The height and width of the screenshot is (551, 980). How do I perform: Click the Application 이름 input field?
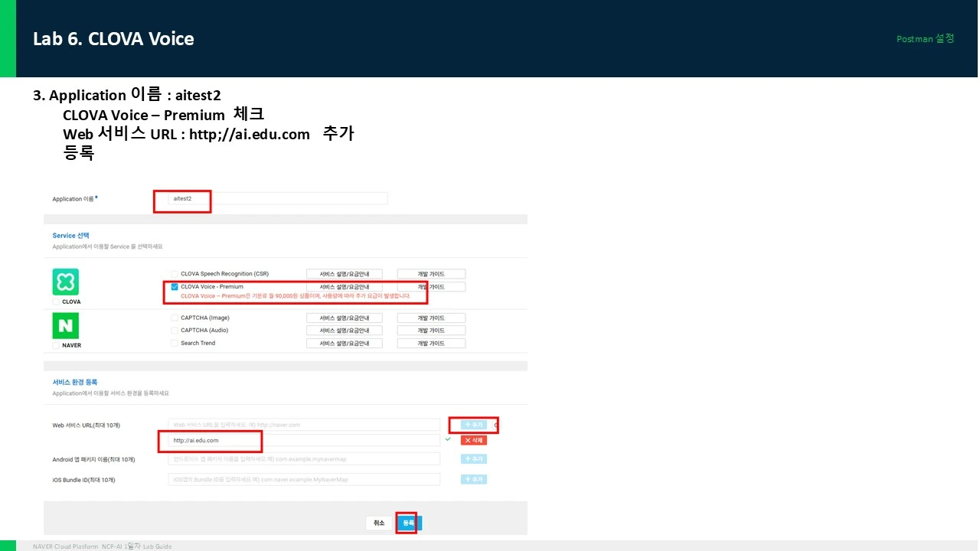click(x=278, y=199)
